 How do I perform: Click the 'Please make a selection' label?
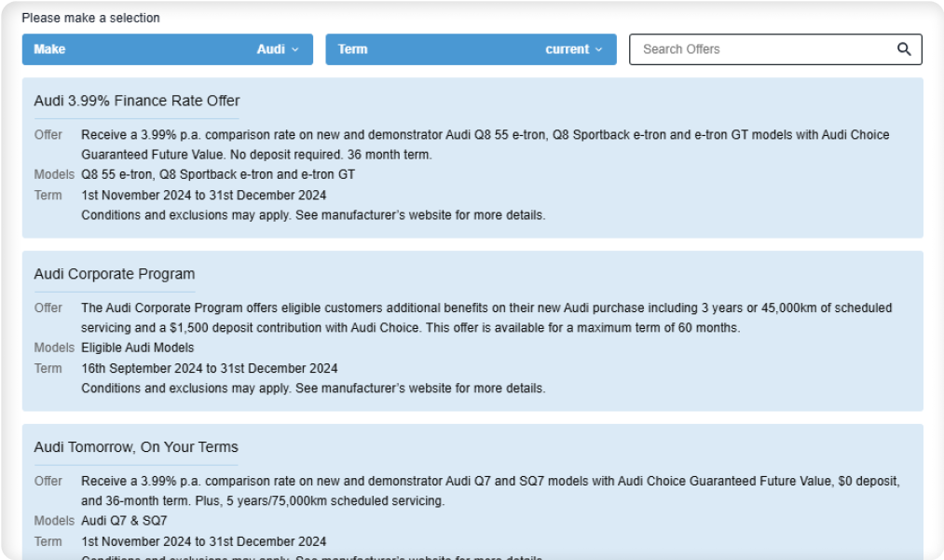(x=91, y=18)
